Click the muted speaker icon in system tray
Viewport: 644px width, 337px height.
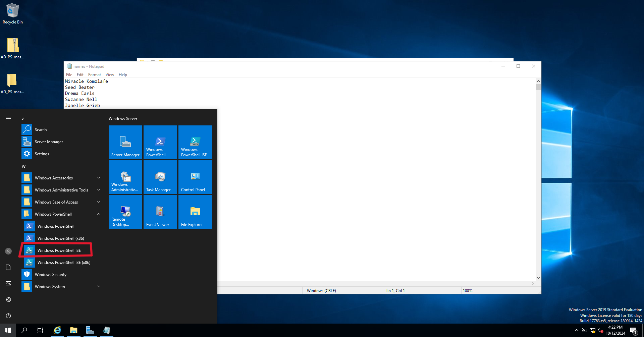click(x=599, y=330)
